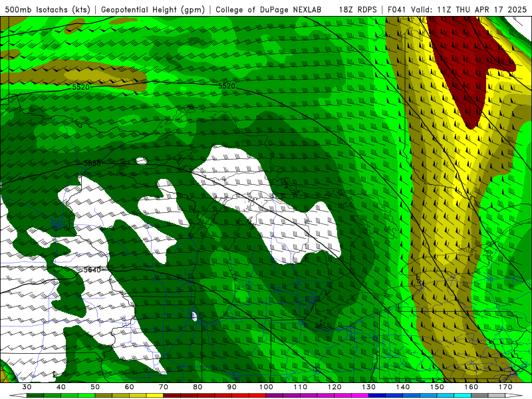This screenshot has height=399, width=532.
Task: Click the 90 value on the color scale
Action: pyautogui.click(x=232, y=387)
